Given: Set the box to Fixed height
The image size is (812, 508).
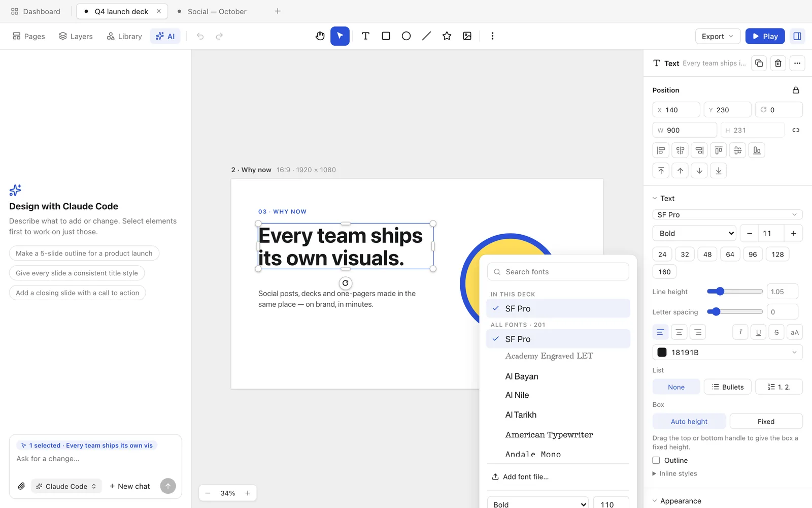Looking at the screenshot, I should point(766,421).
